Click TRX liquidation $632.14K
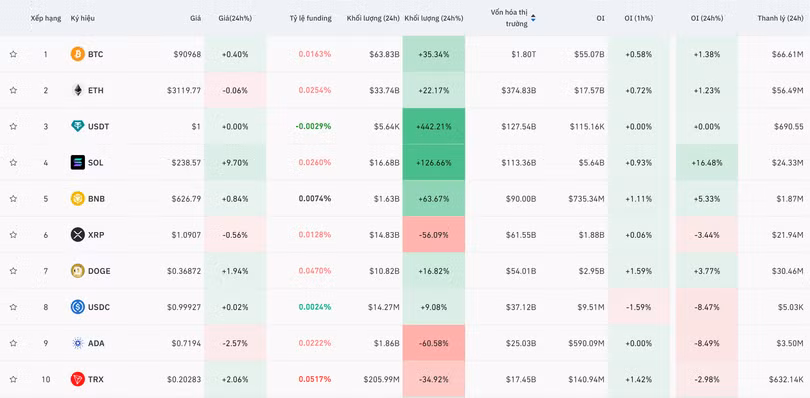This screenshot has height=398, width=810. pos(786,379)
